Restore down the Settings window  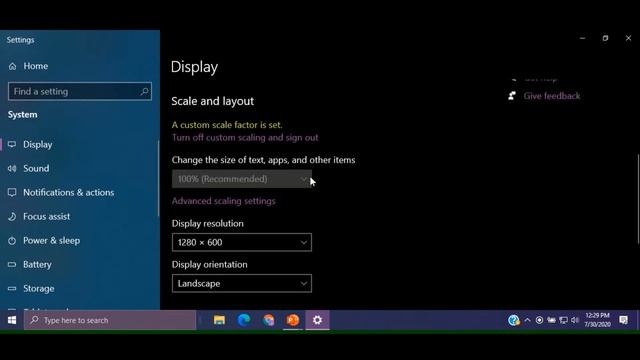605,38
